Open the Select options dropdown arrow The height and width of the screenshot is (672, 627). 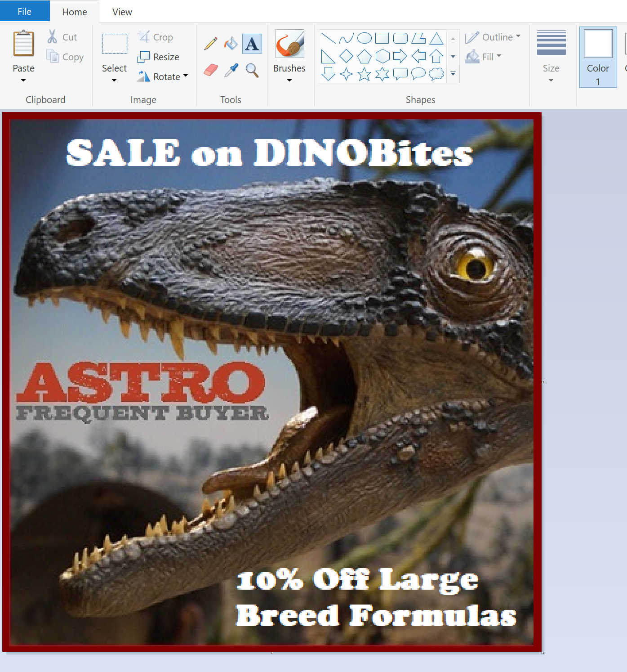click(x=114, y=81)
